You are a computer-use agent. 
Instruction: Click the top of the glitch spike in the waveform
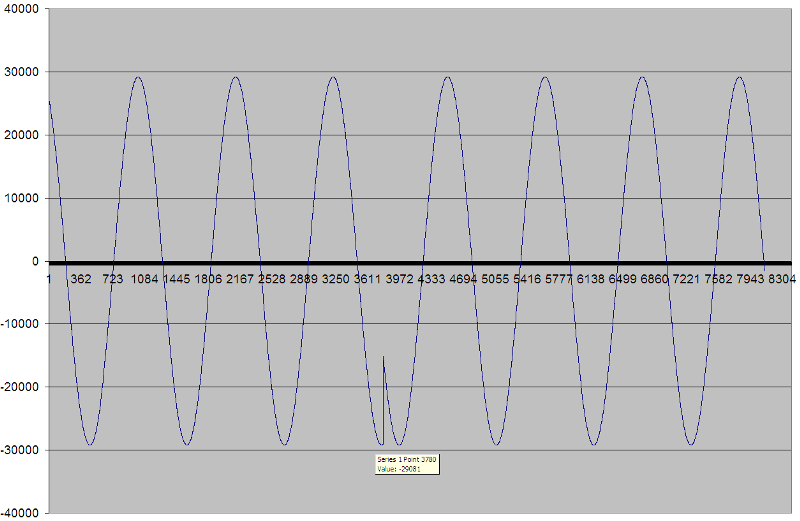click(x=383, y=356)
